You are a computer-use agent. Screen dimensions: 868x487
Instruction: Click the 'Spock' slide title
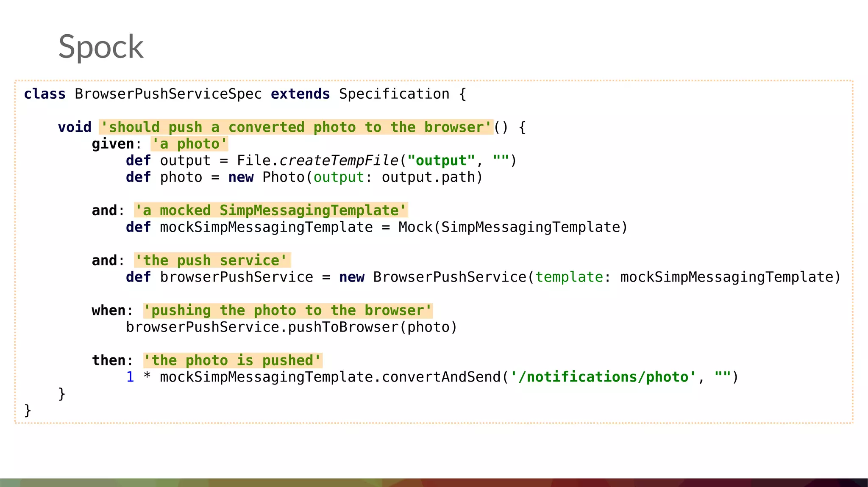(x=101, y=47)
